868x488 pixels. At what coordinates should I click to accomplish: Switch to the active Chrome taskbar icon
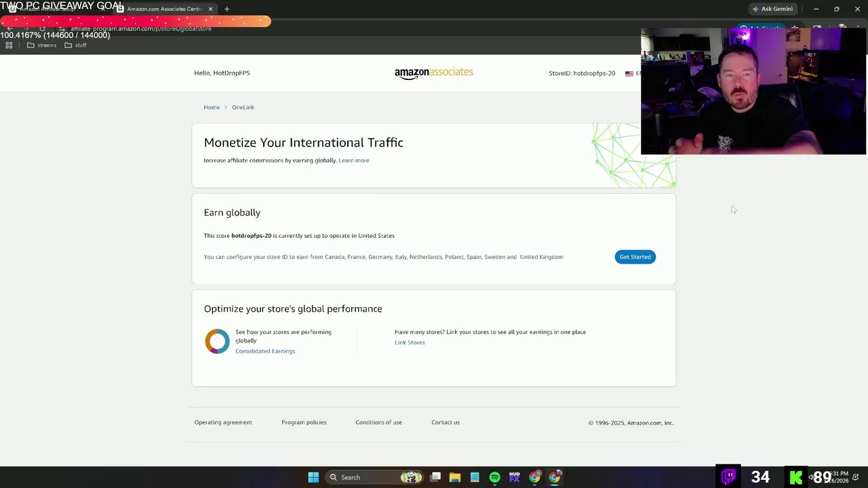click(x=555, y=477)
